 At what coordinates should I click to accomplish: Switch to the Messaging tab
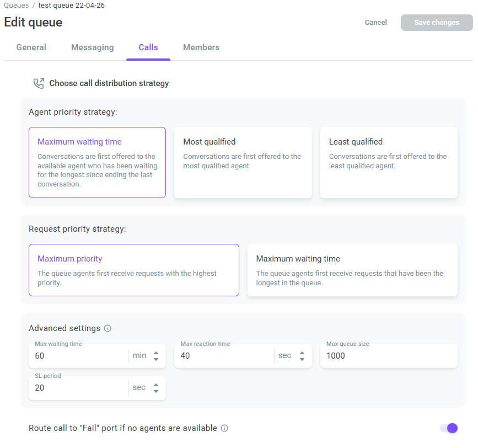click(x=93, y=47)
